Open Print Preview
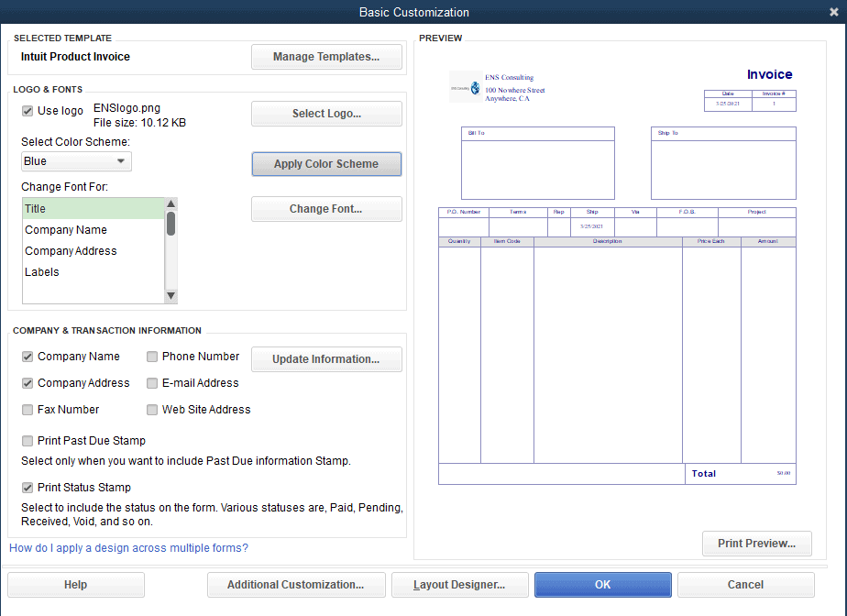 pos(756,543)
